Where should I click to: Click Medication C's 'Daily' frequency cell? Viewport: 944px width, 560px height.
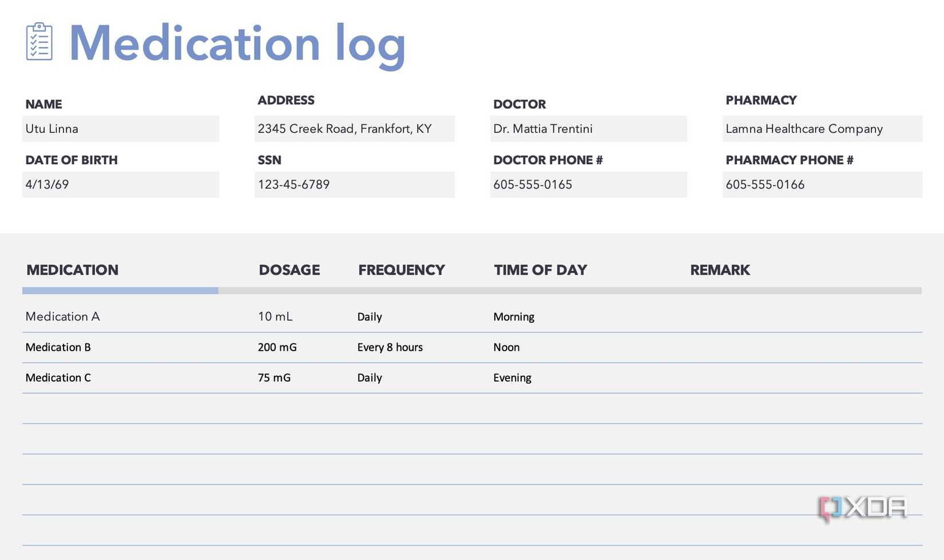point(370,378)
